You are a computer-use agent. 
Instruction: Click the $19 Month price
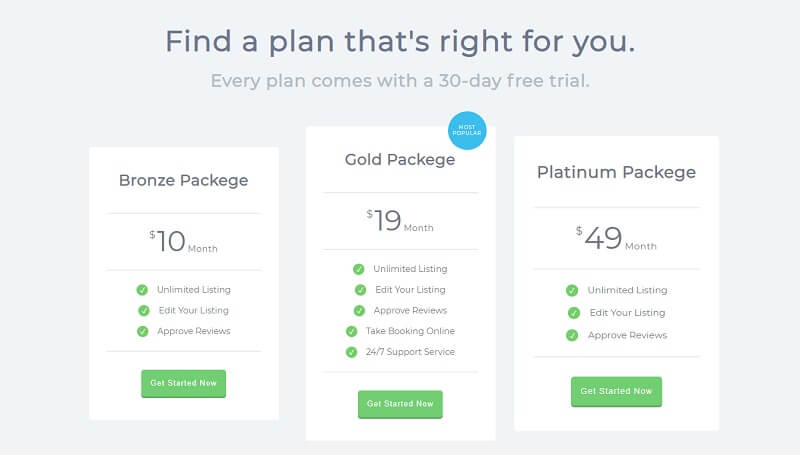click(x=400, y=221)
